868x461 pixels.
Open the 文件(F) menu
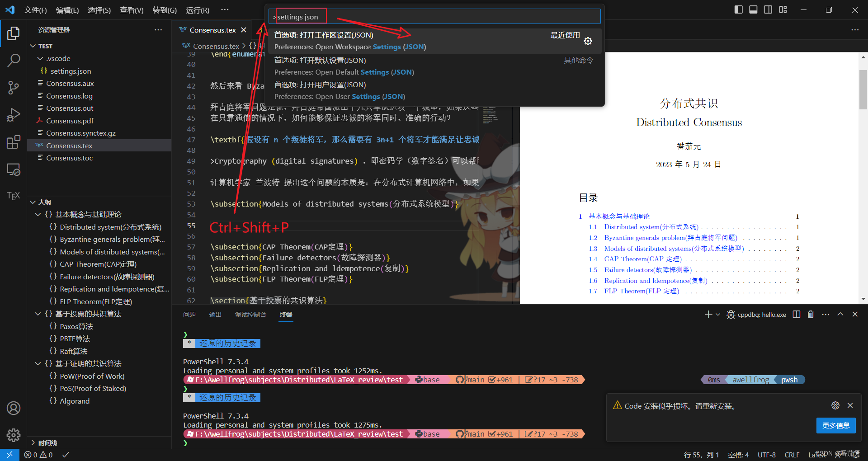pos(35,10)
